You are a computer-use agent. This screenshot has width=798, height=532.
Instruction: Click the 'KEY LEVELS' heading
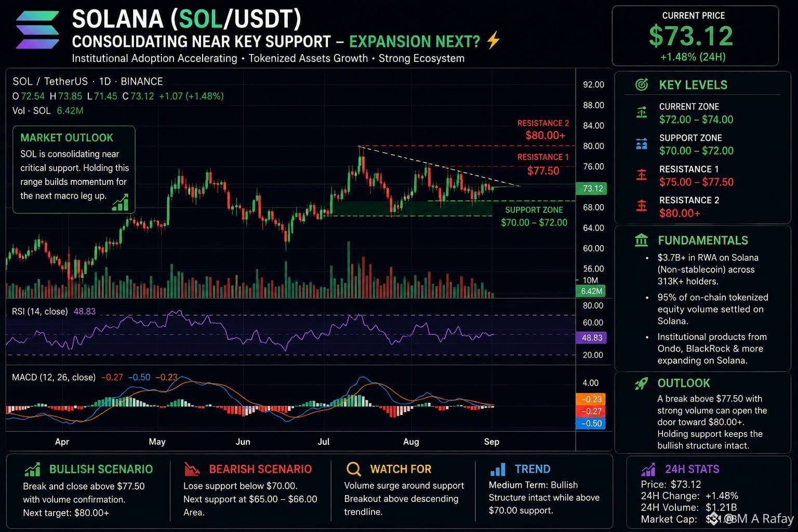coord(693,85)
